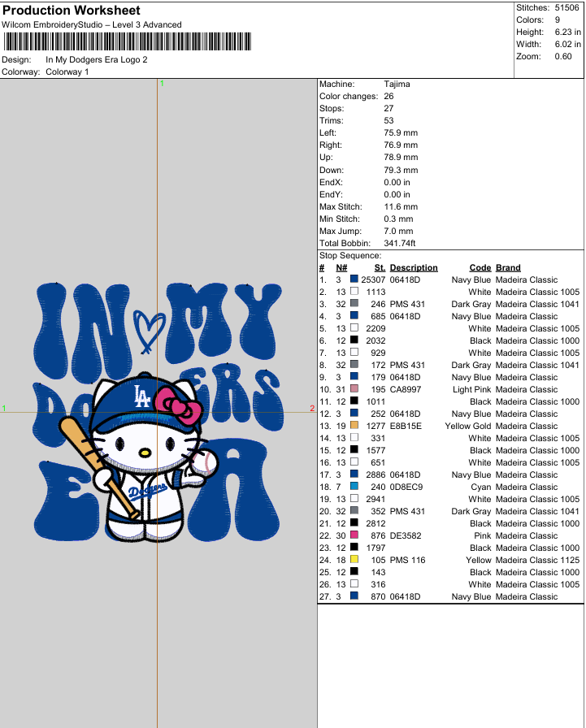This screenshot has width=586, height=728.
Task: Click the LA logo on the blue cap
Action: click(x=141, y=395)
